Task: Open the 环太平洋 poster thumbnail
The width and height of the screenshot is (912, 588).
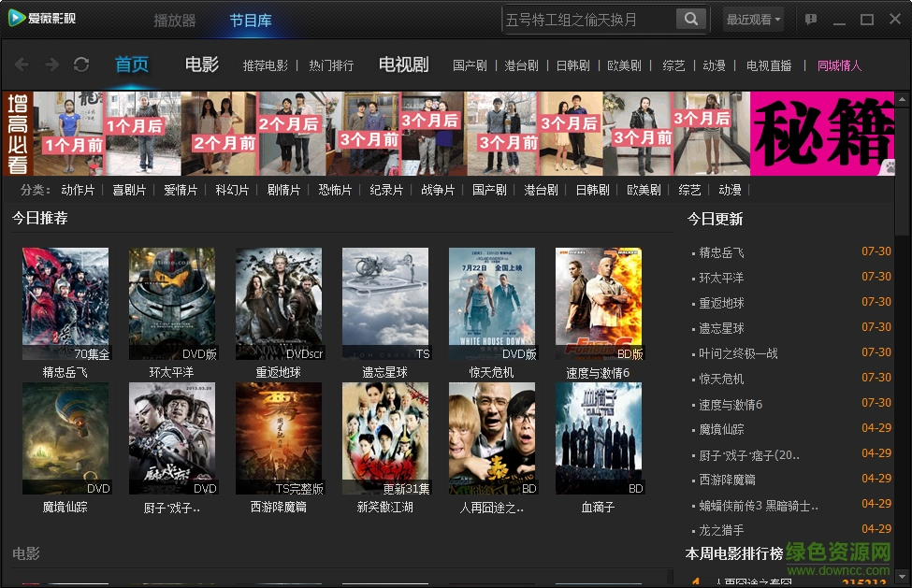Action: coord(172,304)
